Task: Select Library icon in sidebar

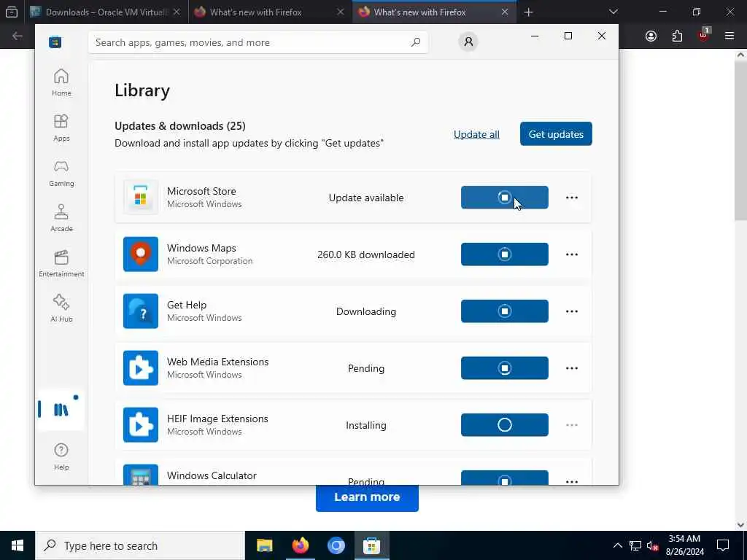Action: pos(61,410)
